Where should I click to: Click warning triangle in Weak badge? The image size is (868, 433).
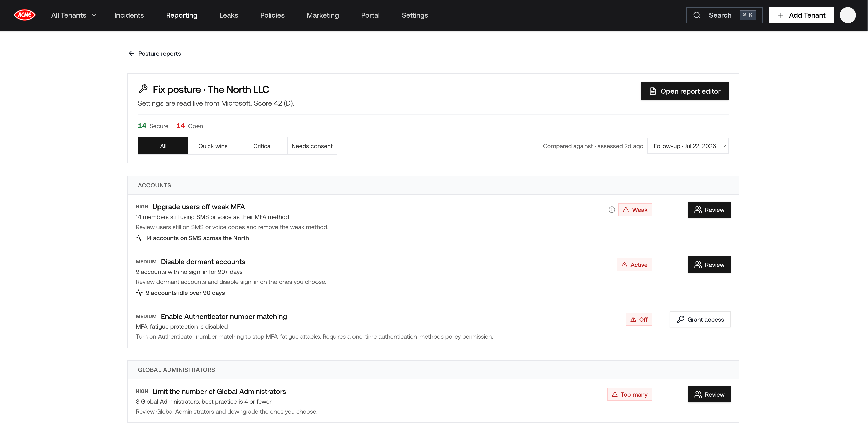(626, 210)
